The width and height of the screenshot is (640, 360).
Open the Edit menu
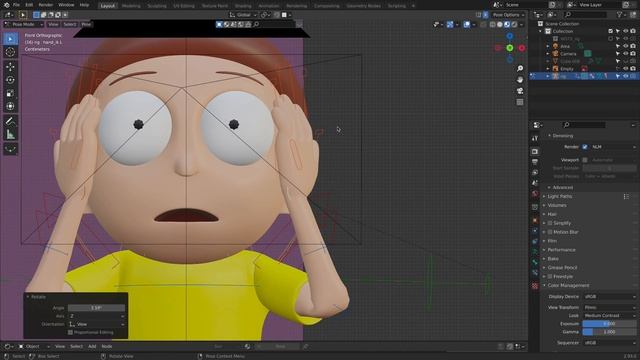point(29,5)
